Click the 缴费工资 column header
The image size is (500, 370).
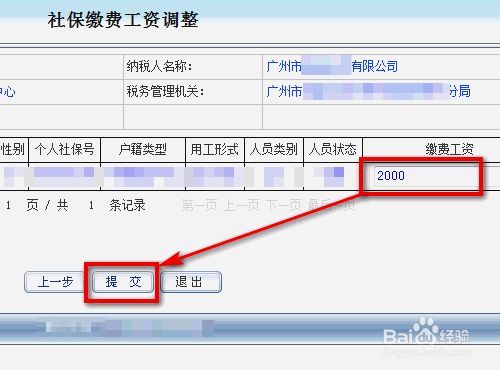[x=449, y=149]
